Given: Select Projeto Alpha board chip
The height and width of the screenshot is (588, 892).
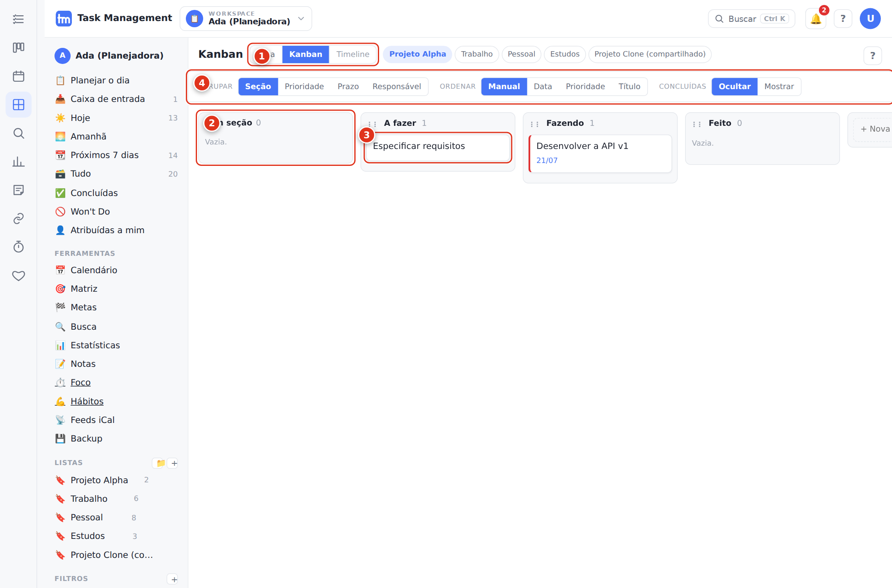Looking at the screenshot, I should click(x=418, y=54).
